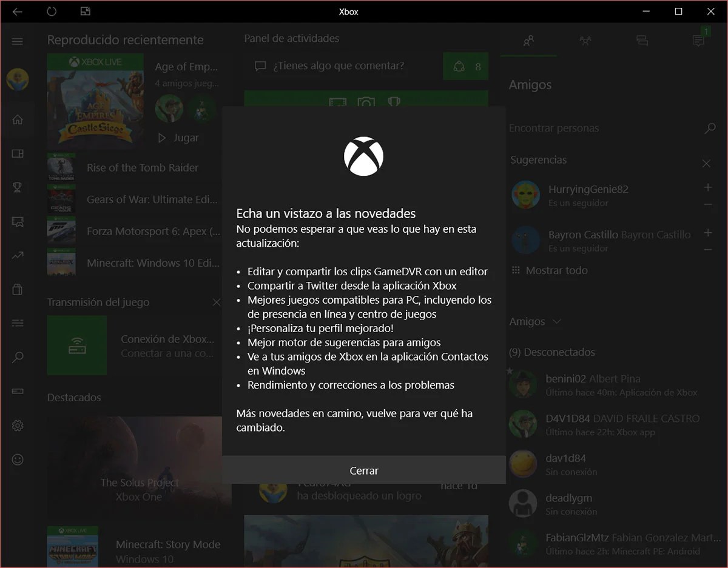Collapse the (9) Desconectados group
The image size is (728, 568).
(552, 352)
